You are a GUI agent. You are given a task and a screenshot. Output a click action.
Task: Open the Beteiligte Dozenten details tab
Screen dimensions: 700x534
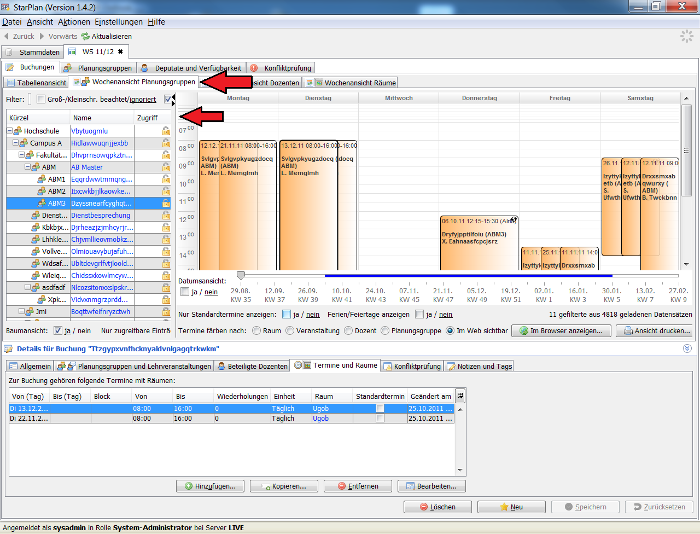point(252,366)
